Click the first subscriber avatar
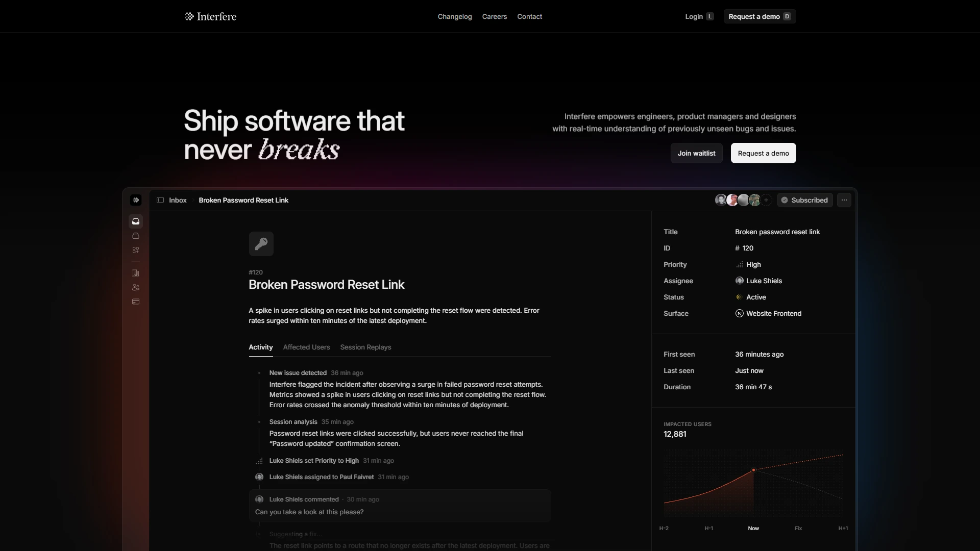This screenshot has width=980, height=551. tap(720, 200)
